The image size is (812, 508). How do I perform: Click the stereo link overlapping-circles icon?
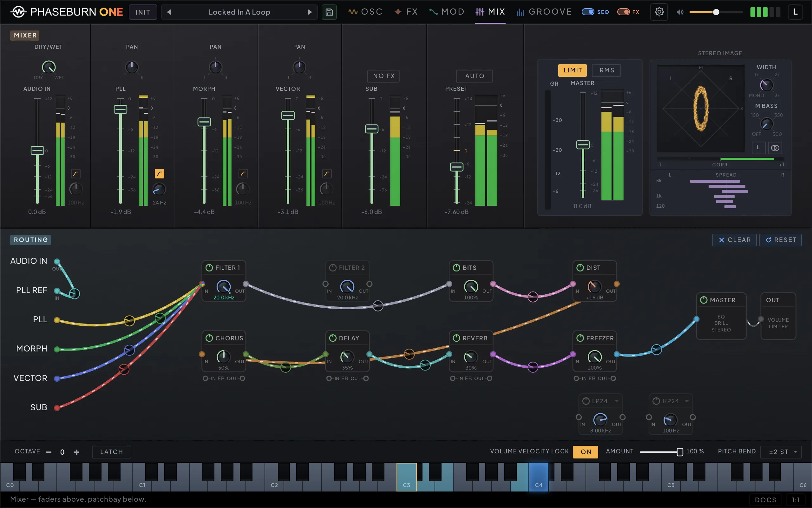point(775,148)
